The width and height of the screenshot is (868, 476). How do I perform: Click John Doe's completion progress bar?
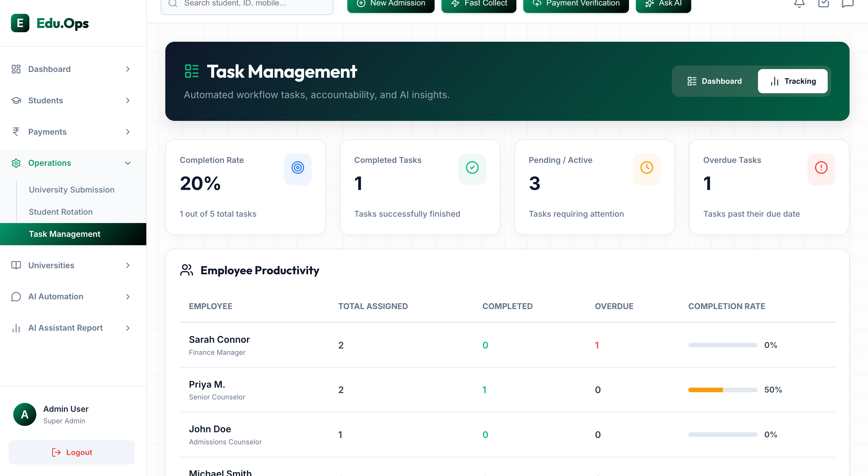click(x=723, y=435)
